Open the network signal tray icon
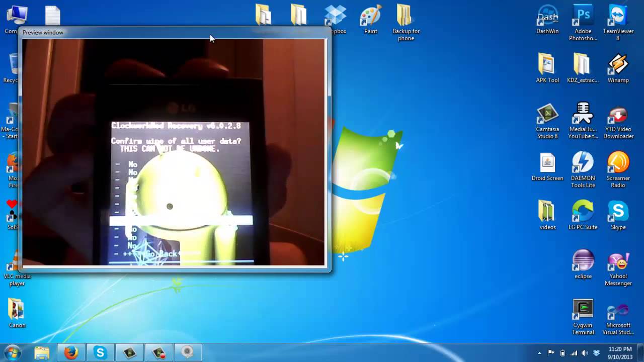644x362 pixels. point(574,353)
